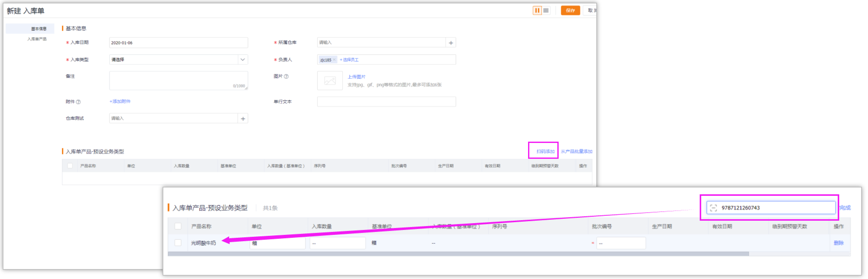Switch to four-column layout icon
This screenshot has width=868, height=279.
pos(546,10)
